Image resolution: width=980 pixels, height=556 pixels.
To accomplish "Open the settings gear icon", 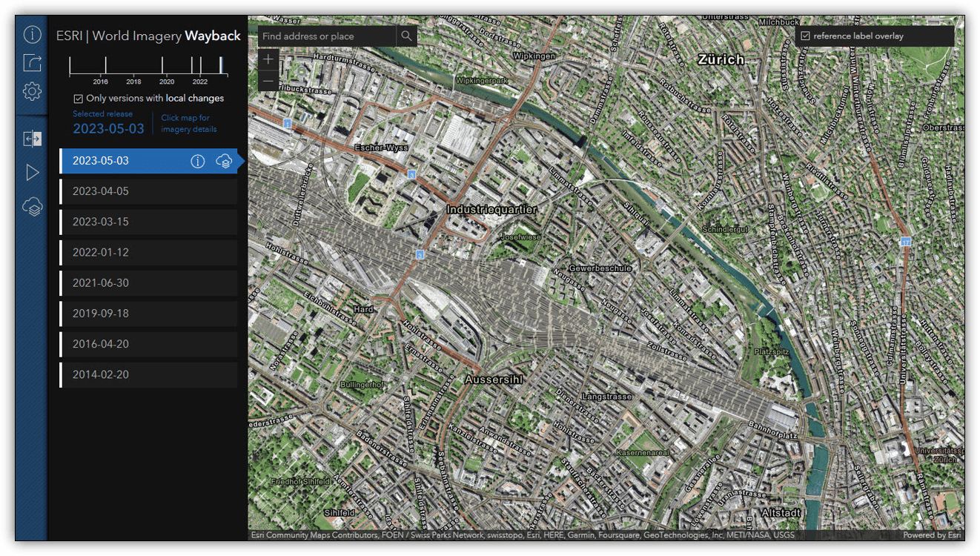I will 32,91.
